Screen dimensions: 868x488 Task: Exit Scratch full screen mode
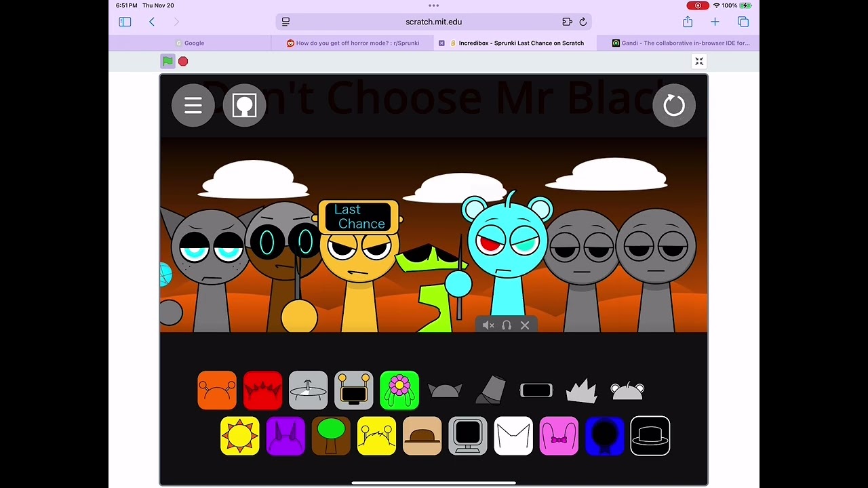[x=699, y=62]
